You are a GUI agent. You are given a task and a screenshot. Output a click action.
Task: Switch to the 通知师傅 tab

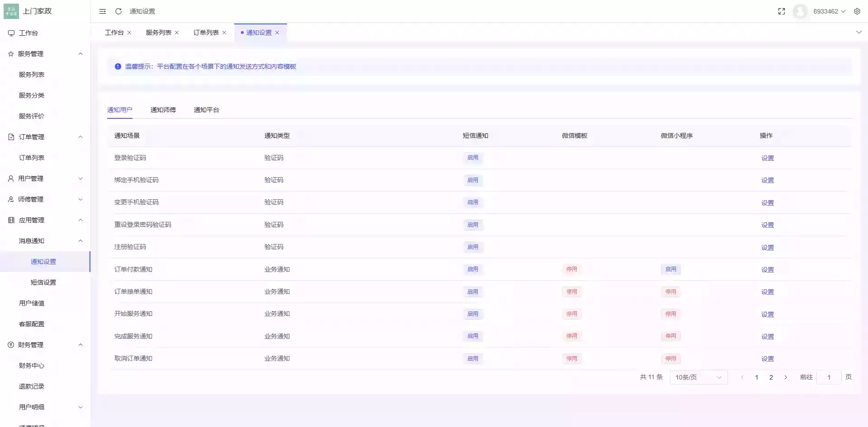point(163,109)
